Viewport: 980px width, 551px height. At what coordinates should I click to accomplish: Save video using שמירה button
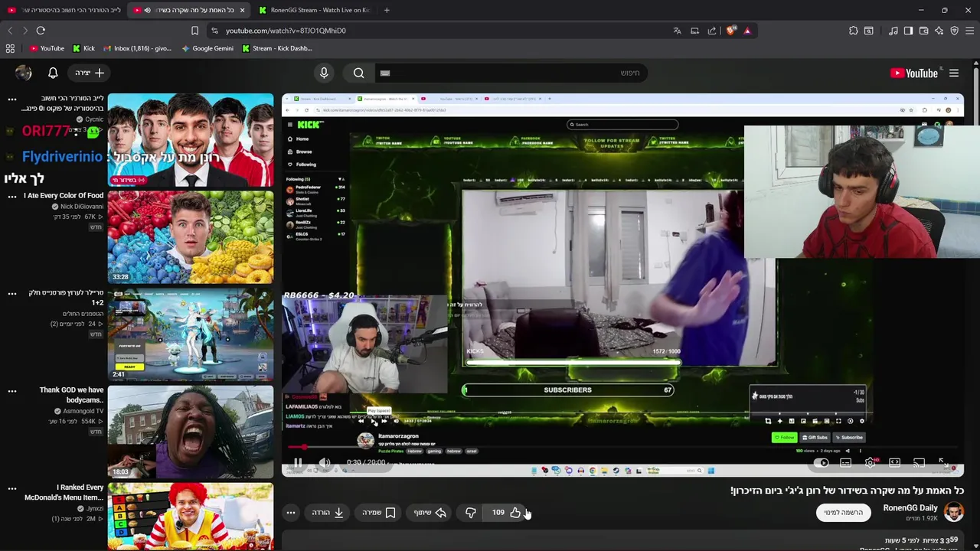(380, 513)
